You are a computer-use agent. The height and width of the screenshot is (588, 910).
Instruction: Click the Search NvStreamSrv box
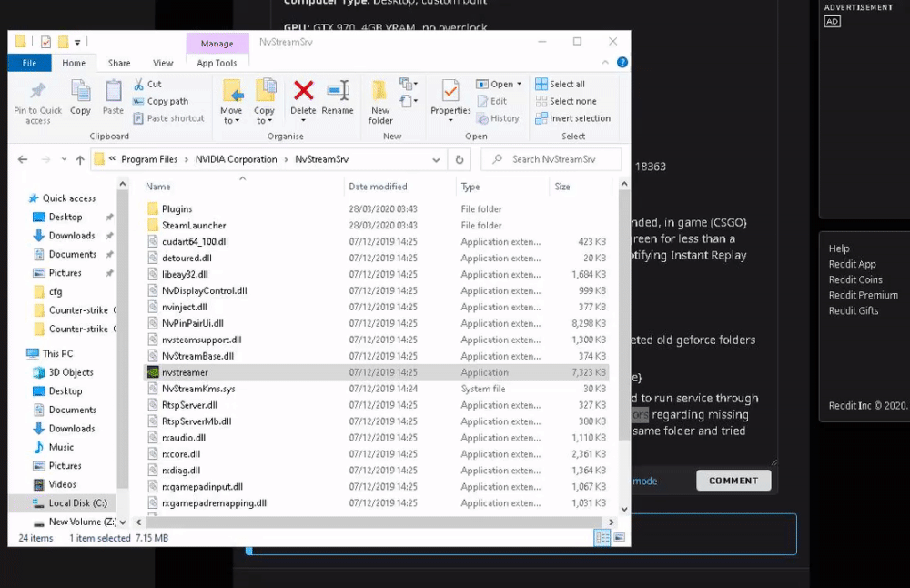point(551,159)
